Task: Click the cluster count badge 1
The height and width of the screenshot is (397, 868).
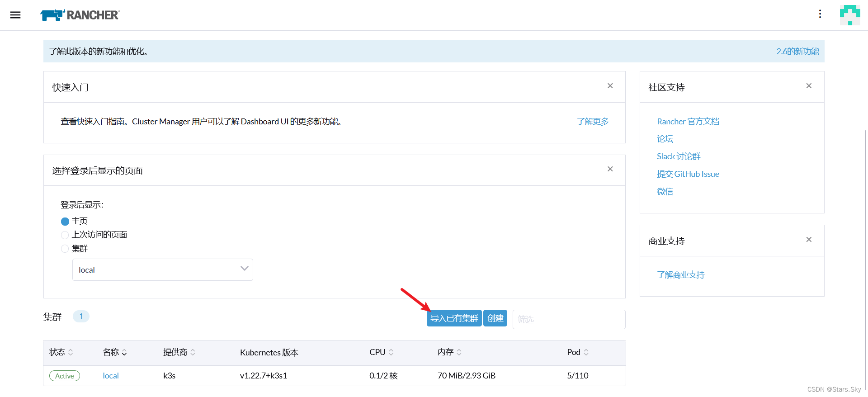Action: point(81,317)
